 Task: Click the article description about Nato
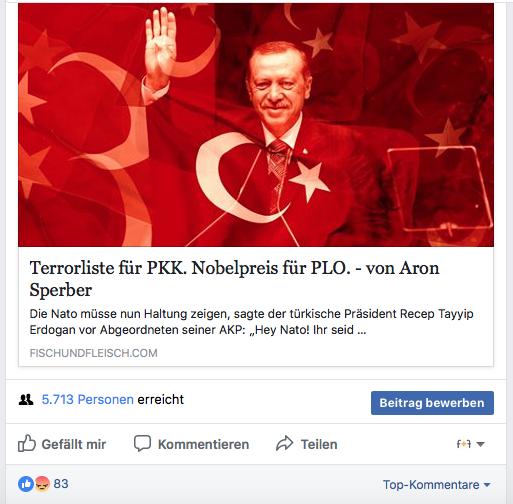(x=251, y=322)
